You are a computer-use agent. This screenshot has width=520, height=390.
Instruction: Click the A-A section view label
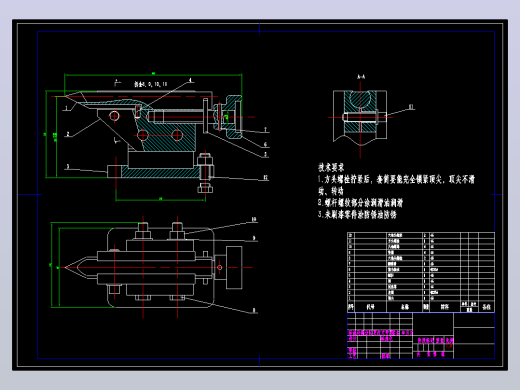[361, 77]
